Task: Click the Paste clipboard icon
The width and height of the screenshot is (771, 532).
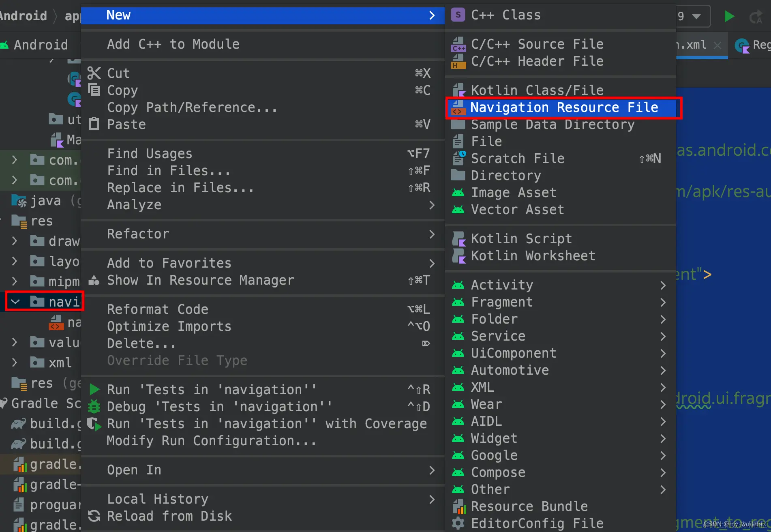Action: click(x=94, y=124)
